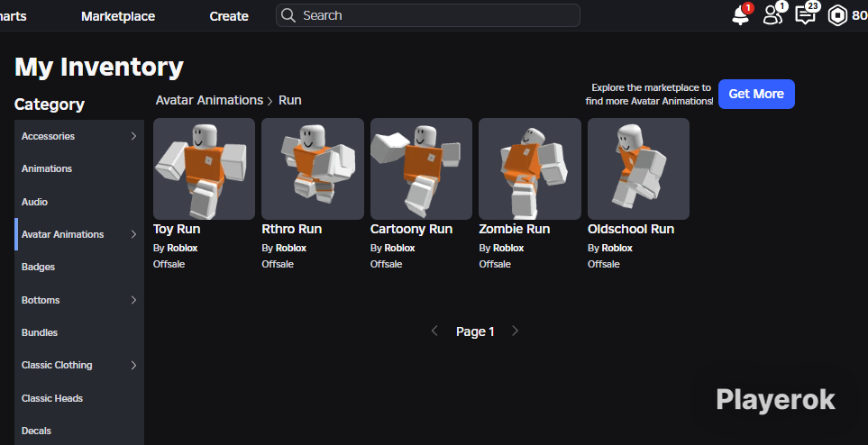Select the Decals category
This screenshot has width=868, height=445.
(79, 431)
